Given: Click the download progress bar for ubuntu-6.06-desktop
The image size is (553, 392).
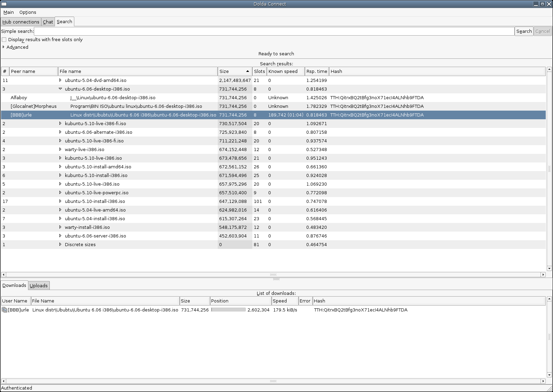Looking at the screenshot, I should (228, 310).
